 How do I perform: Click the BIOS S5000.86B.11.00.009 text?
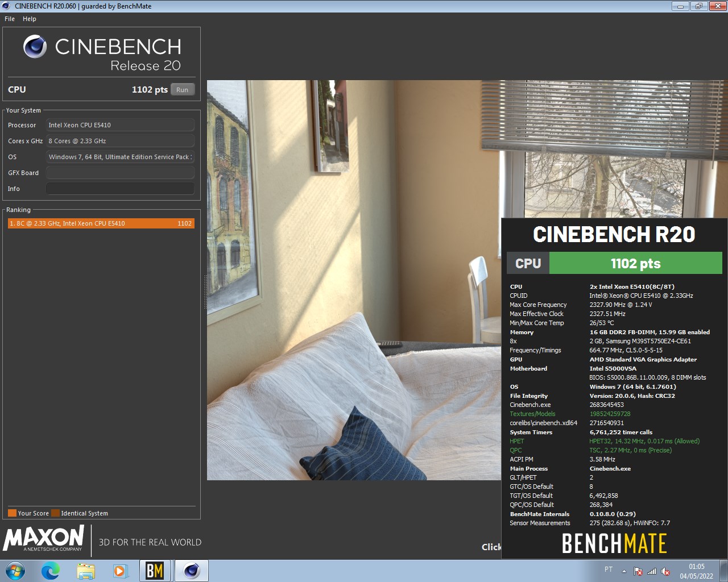click(647, 377)
